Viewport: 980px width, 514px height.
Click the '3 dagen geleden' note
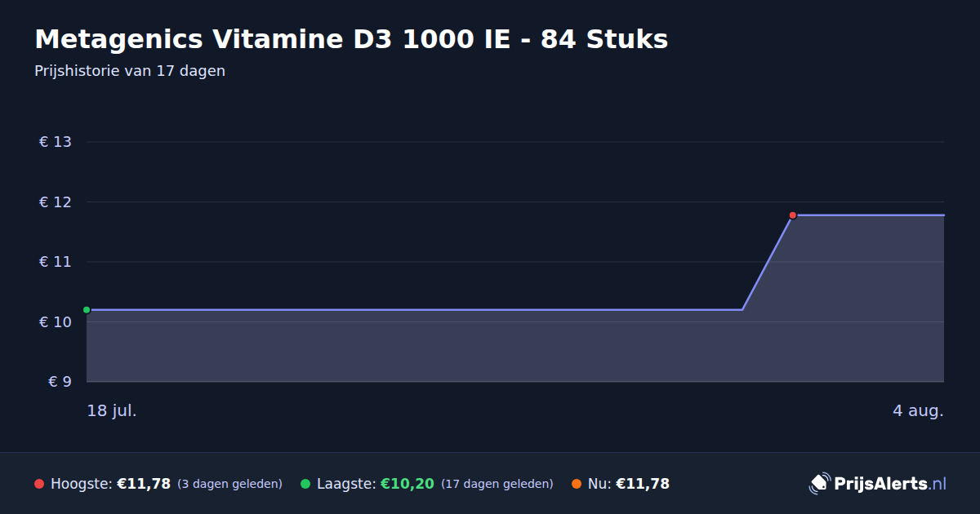pos(229,484)
